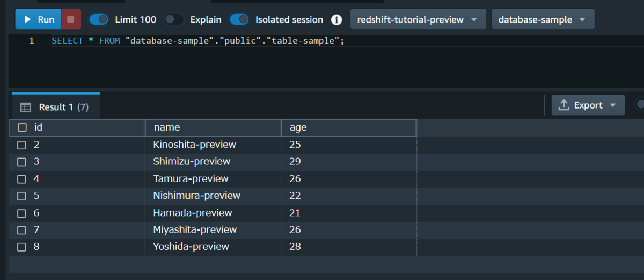Click the red Stop query button
This screenshot has height=280, width=644.
pos(71,19)
